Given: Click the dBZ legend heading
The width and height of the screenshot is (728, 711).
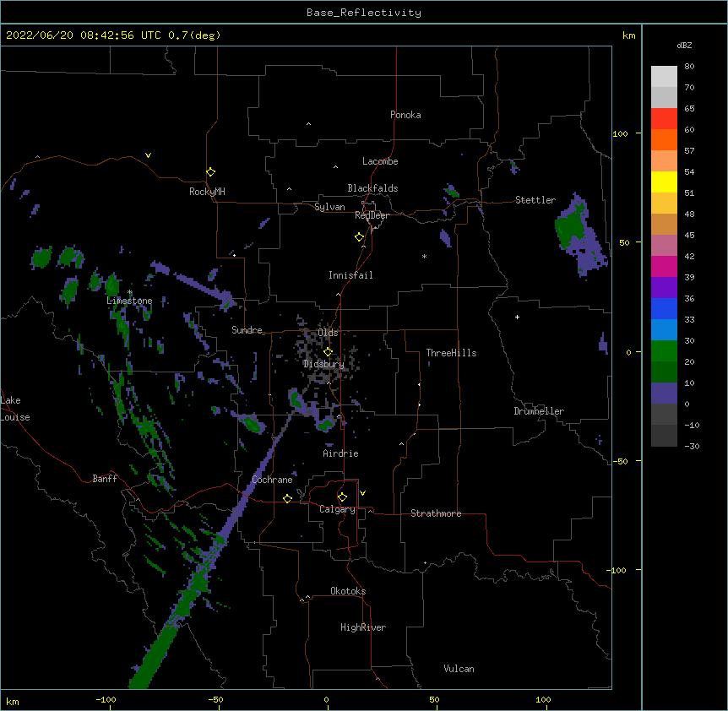Looking at the screenshot, I should click(x=684, y=45).
